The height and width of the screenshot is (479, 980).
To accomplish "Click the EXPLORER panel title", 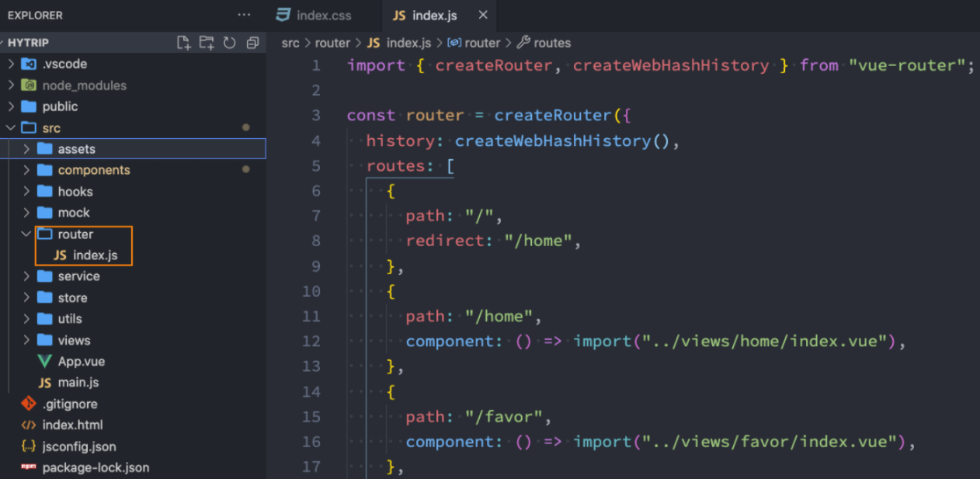I will [x=35, y=15].
